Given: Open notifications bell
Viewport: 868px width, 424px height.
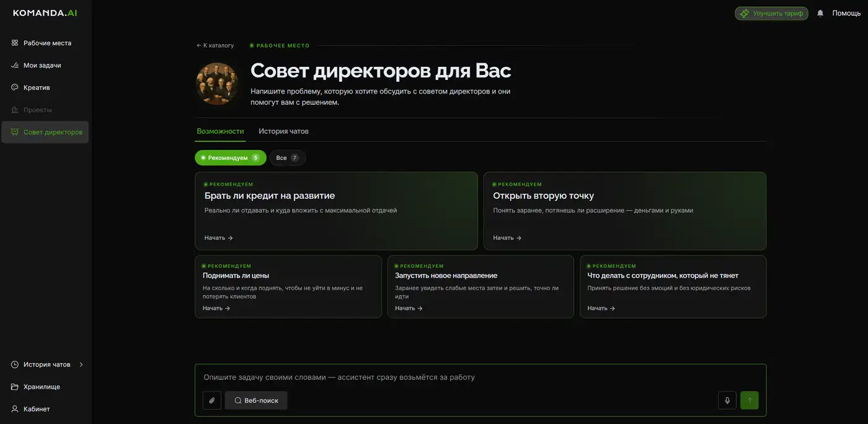Looking at the screenshot, I should tap(820, 13).
